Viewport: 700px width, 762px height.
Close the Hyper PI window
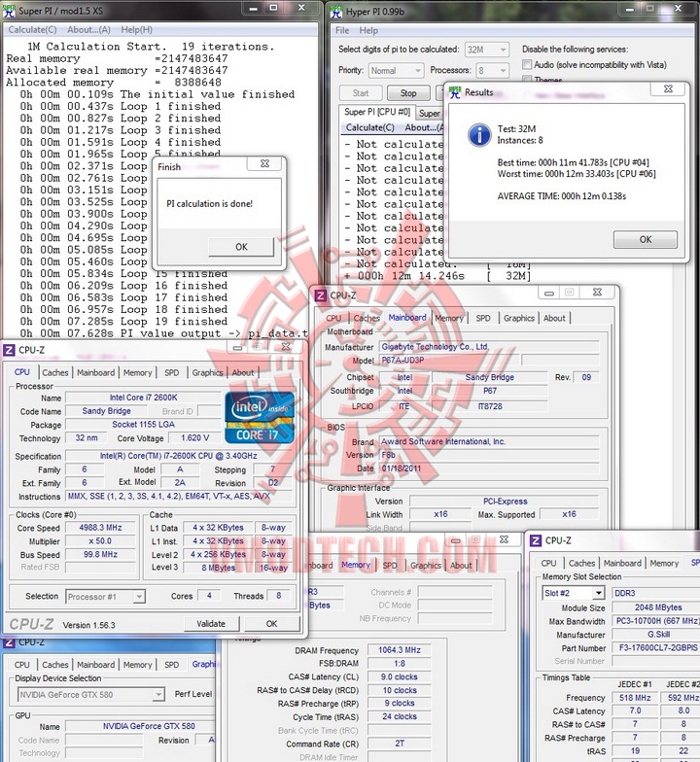click(x=678, y=9)
